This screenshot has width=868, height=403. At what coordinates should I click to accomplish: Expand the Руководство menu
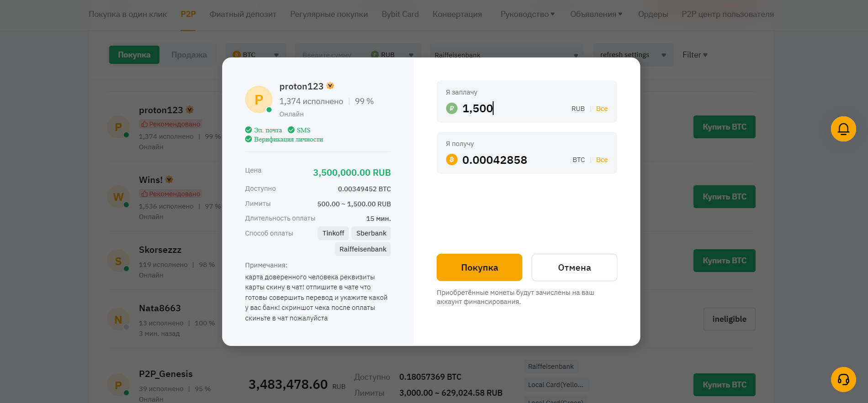click(x=527, y=14)
